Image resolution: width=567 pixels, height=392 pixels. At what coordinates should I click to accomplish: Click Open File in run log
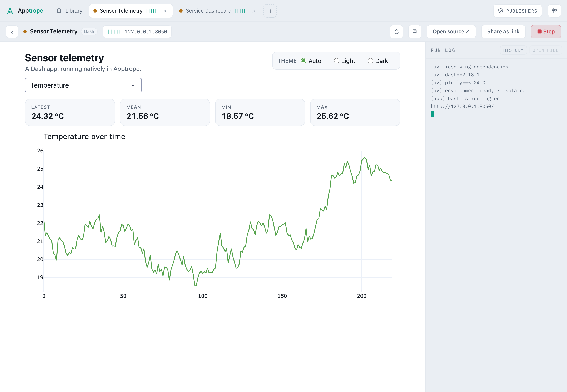(x=545, y=50)
